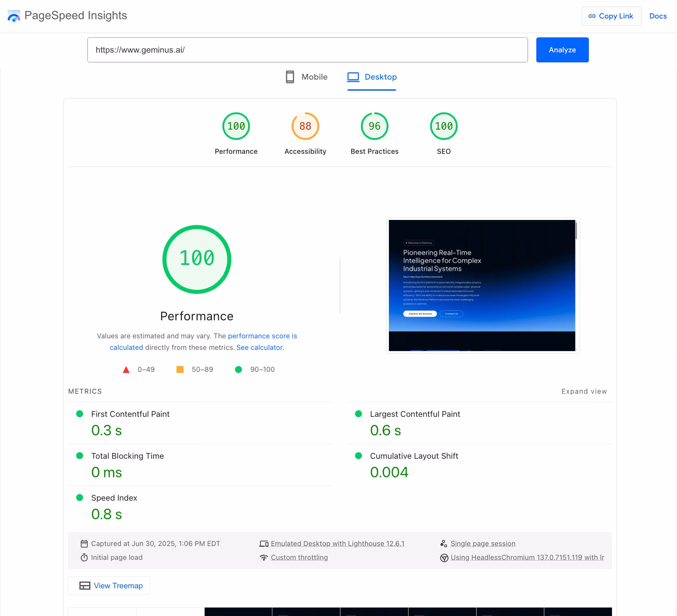The height and width of the screenshot is (616, 677).
Task: Click the large 100 Performance gauge
Action: [197, 260]
